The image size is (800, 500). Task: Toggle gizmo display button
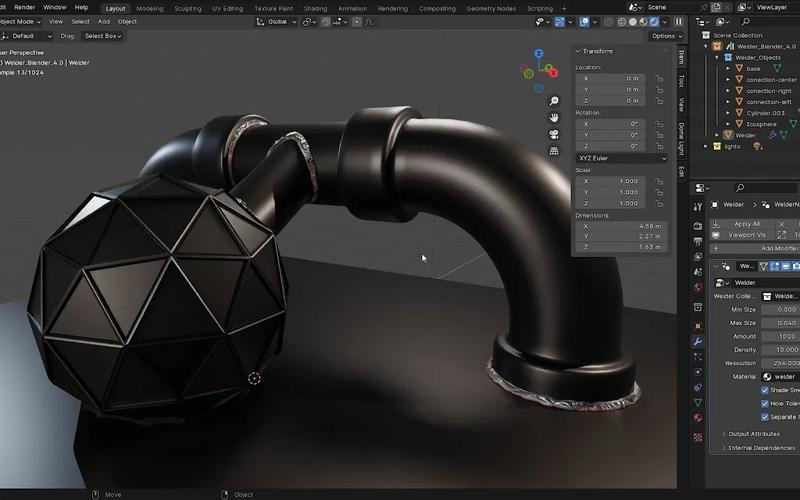(x=560, y=22)
